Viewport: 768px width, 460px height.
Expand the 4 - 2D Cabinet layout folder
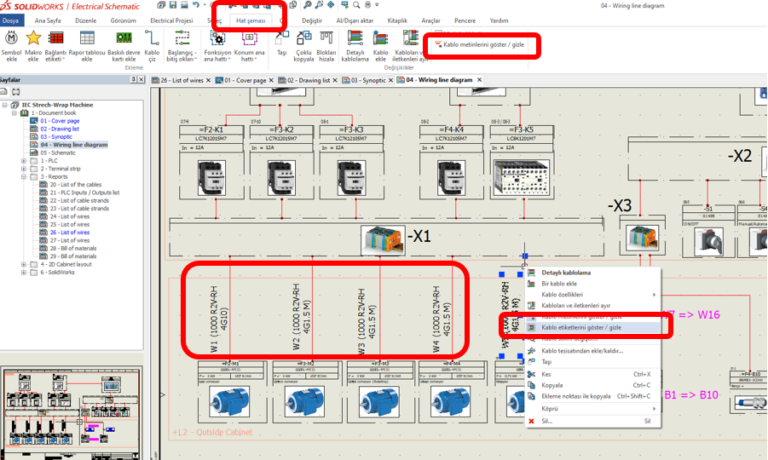click(x=24, y=265)
